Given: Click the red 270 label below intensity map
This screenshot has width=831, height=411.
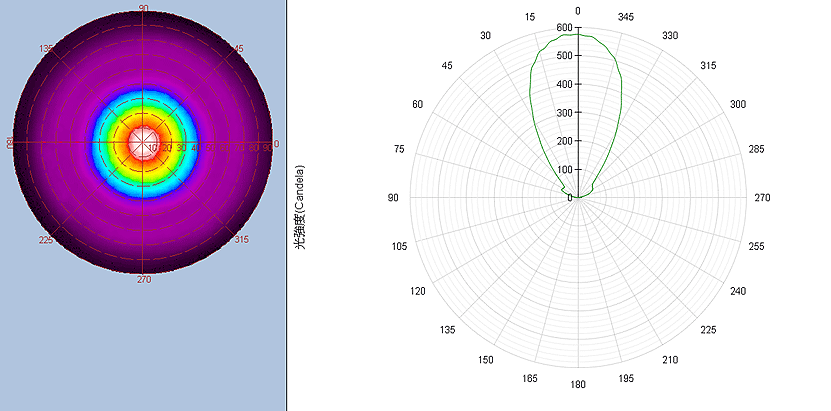Looking at the screenshot, I should coord(143,280).
